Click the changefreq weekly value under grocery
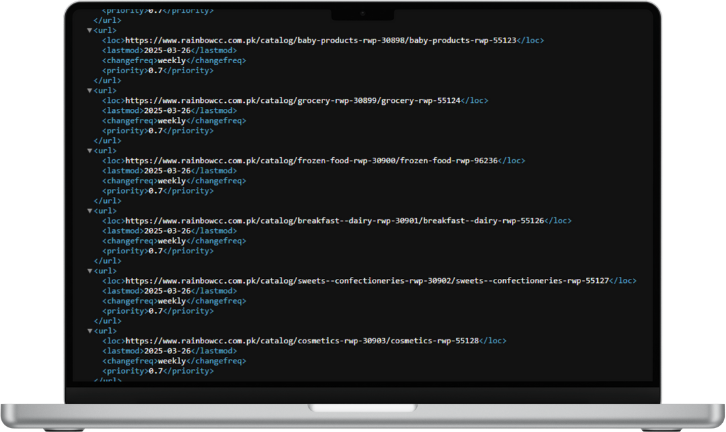 (171, 120)
